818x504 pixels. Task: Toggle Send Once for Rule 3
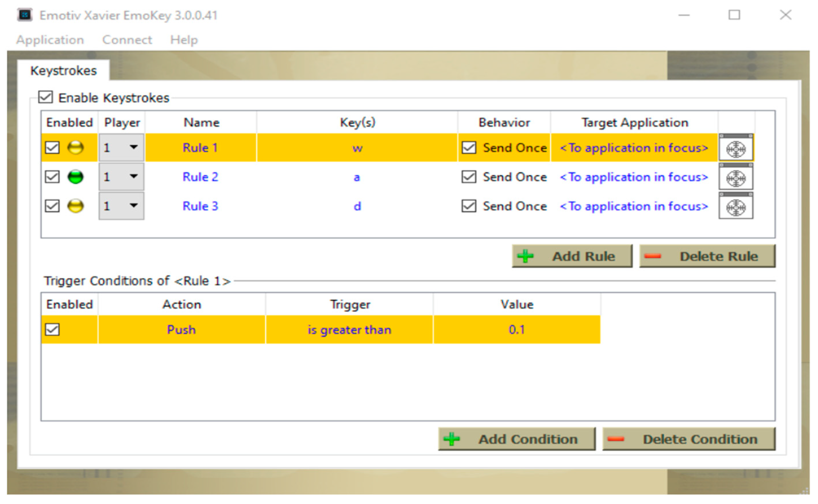pyautogui.click(x=468, y=206)
